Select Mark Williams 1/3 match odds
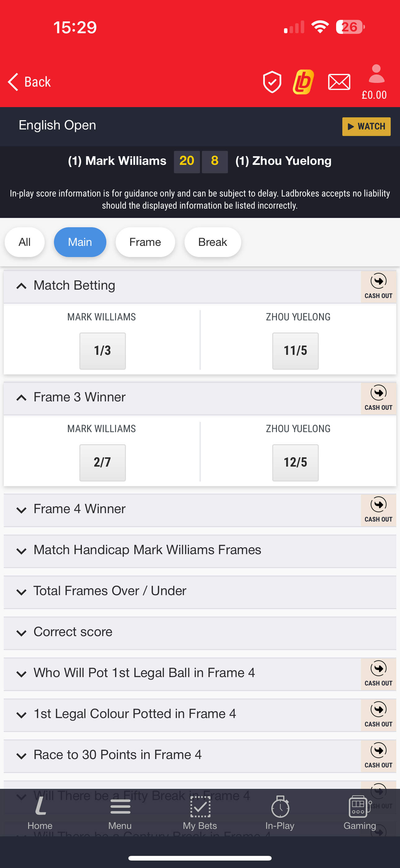 [102, 350]
